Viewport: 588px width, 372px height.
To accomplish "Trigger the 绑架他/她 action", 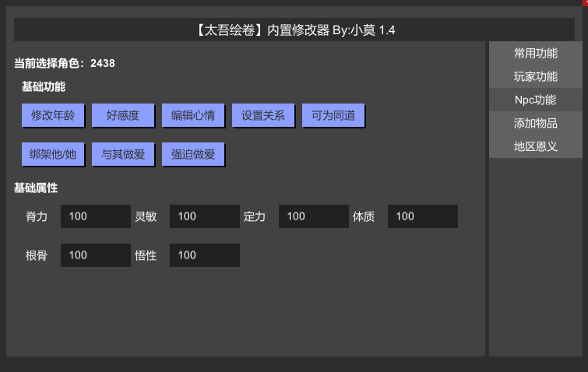I will (53, 154).
